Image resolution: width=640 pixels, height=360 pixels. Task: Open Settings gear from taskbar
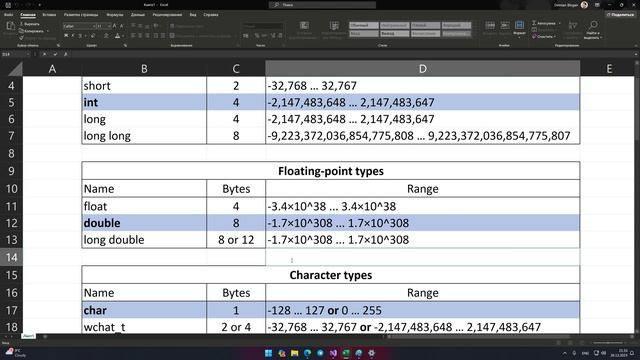[372, 353]
